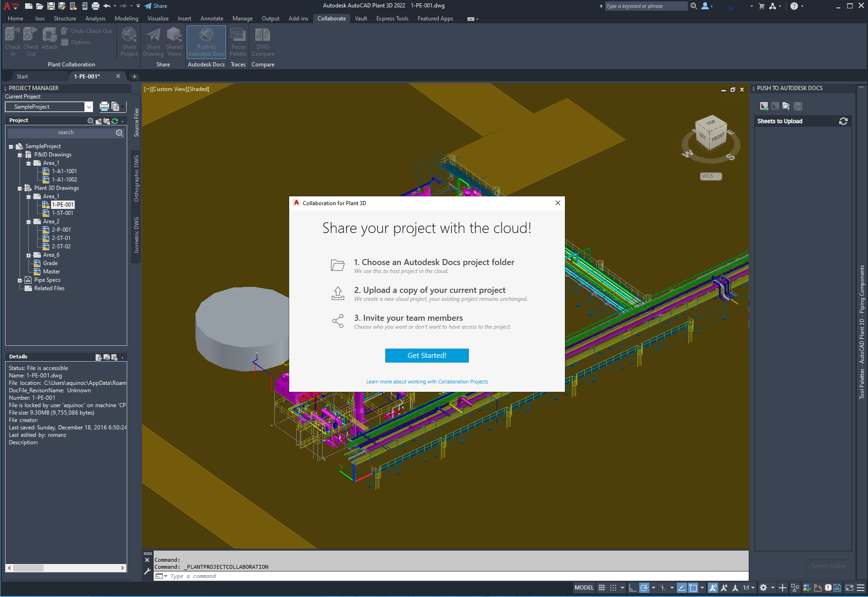Click Push to Autodesk Docs ribbon button
Image resolution: width=868 pixels, height=597 pixels.
point(206,42)
